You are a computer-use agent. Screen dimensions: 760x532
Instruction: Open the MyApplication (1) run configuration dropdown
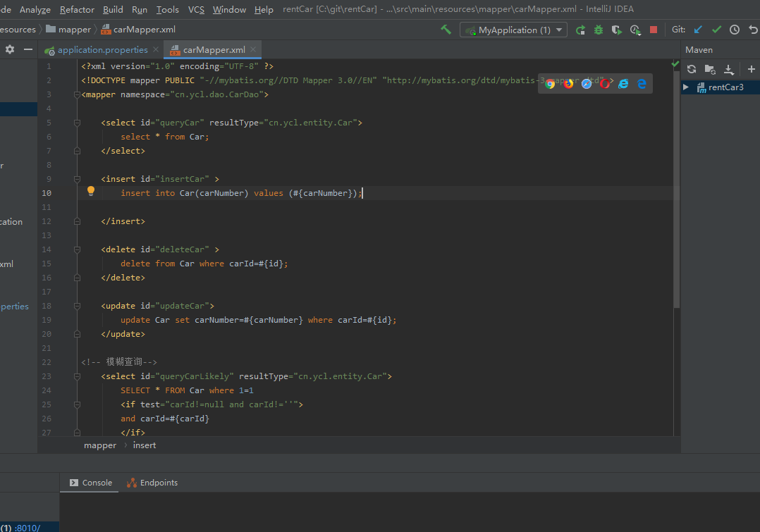(513, 30)
